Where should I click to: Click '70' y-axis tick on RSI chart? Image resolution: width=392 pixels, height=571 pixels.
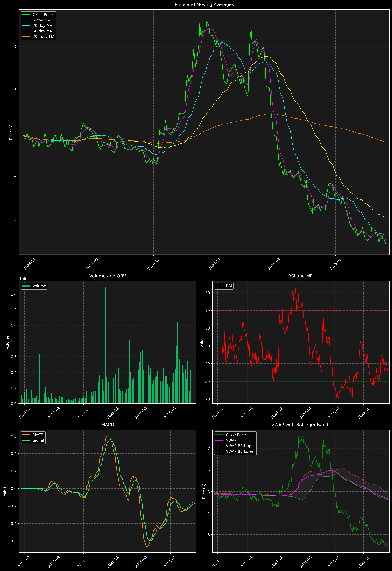coord(208,311)
